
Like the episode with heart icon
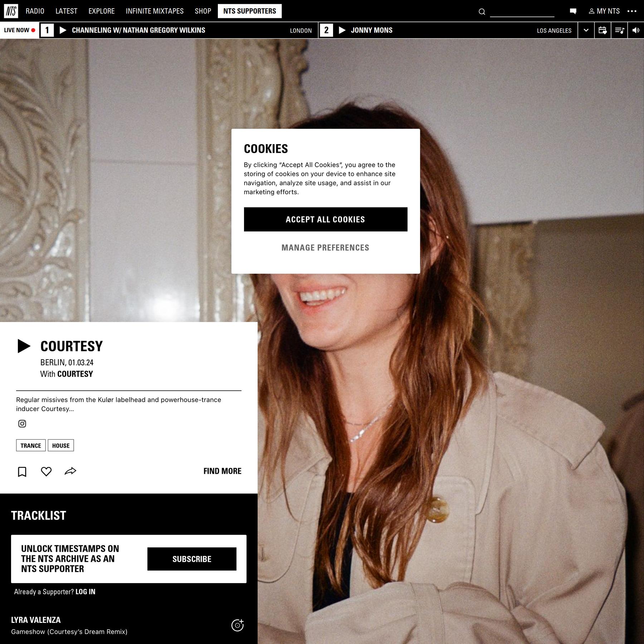pos(46,472)
